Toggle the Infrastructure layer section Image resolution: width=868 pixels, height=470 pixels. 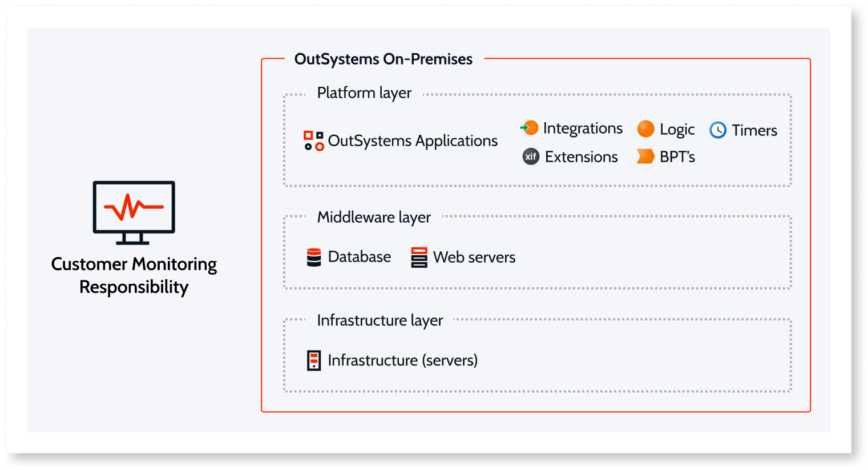(380, 320)
